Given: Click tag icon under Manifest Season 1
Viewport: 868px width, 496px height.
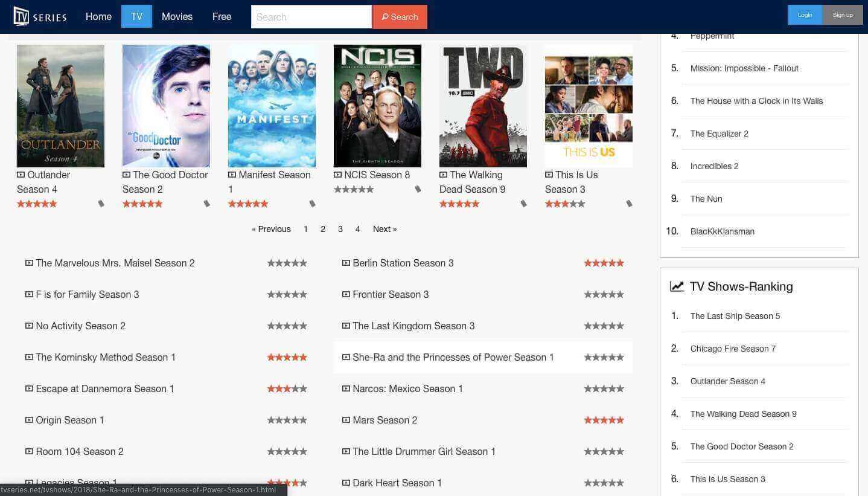Looking at the screenshot, I should pyautogui.click(x=312, y=204).
